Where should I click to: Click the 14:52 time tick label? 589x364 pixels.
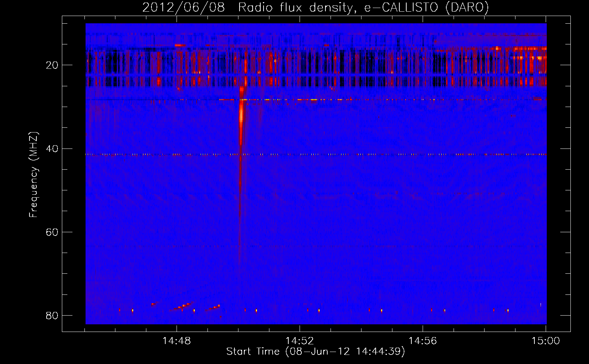coord(300,341)
